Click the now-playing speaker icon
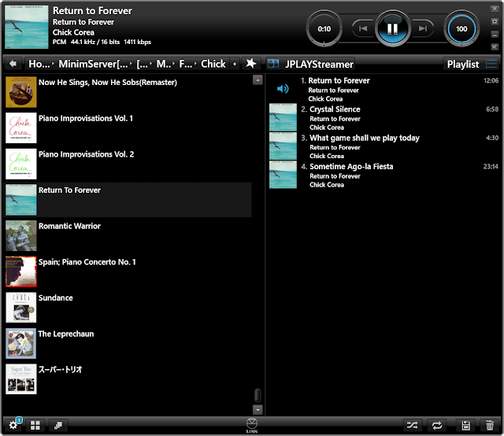Screen dimensions: 504x436 click(283, 89)
